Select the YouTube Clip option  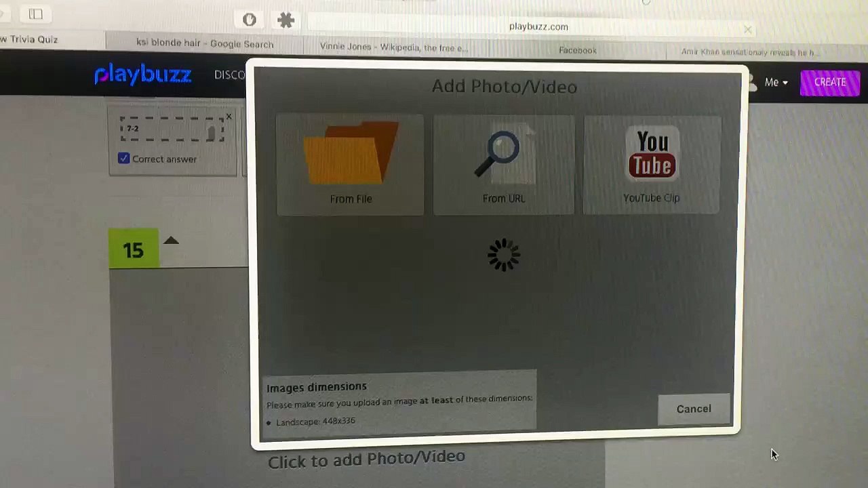(652, 164)
